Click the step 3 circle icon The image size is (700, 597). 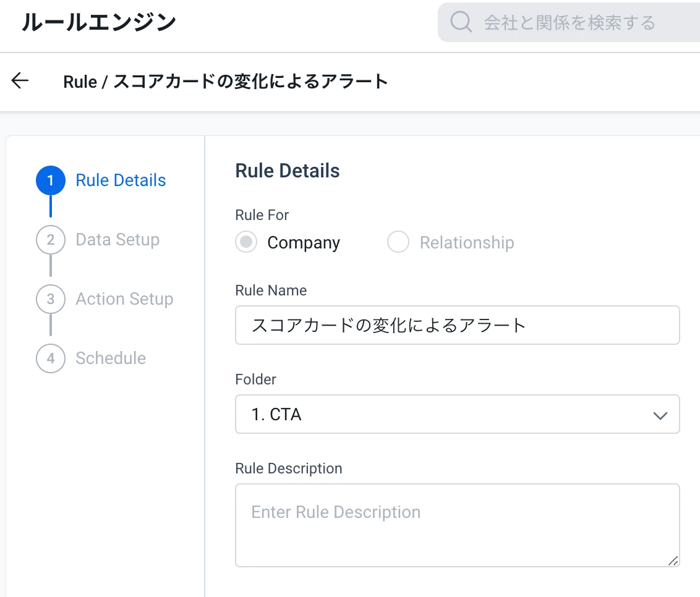click(x=51, y=299)
